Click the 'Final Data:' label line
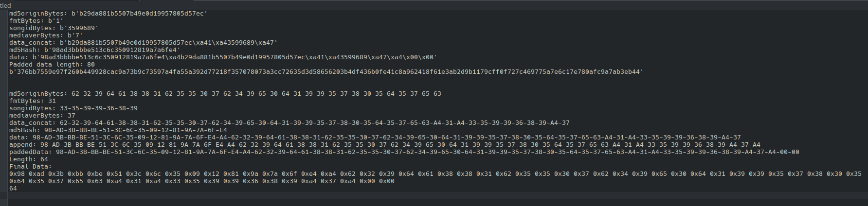 tap(31, 167)
